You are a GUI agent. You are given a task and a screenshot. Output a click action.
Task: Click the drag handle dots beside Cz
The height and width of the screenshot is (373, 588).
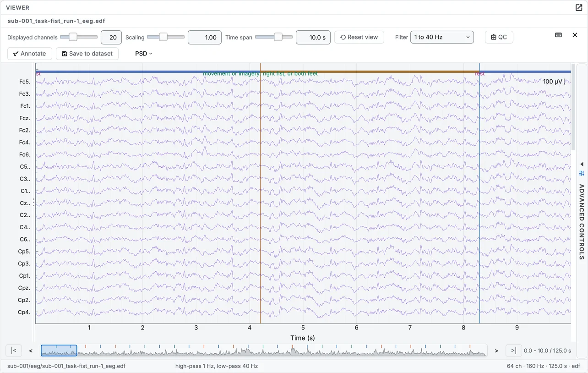pyautogui.click(x=33, y=202)
